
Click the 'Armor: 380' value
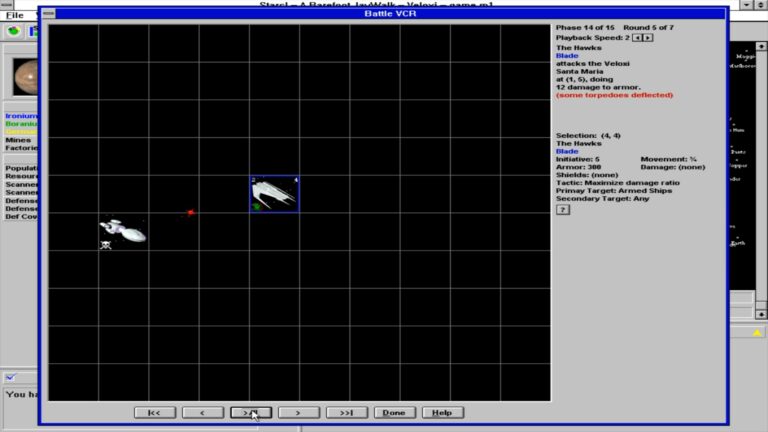click(578, 167)
